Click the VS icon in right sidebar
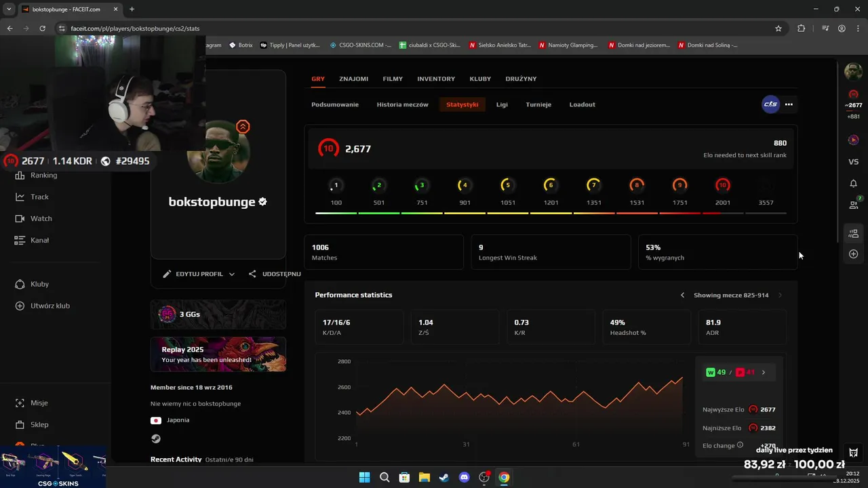This screenshot has width=868, height=488. pos(854,162)
